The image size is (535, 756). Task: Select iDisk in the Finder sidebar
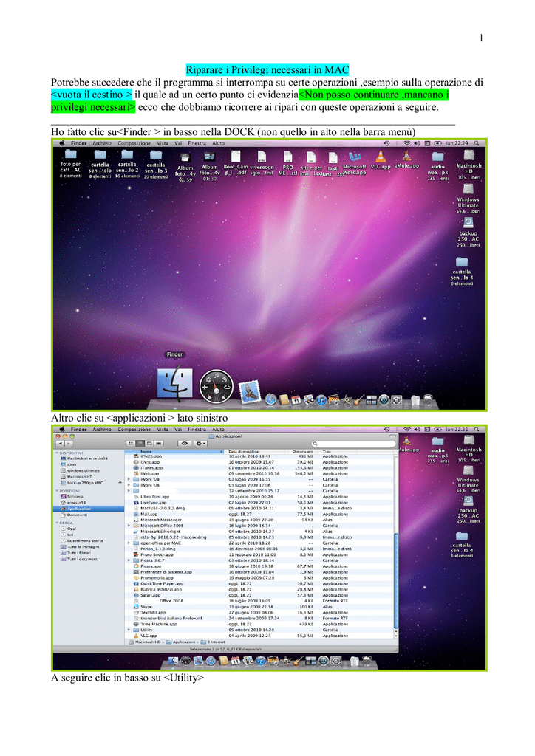point(68,464)
